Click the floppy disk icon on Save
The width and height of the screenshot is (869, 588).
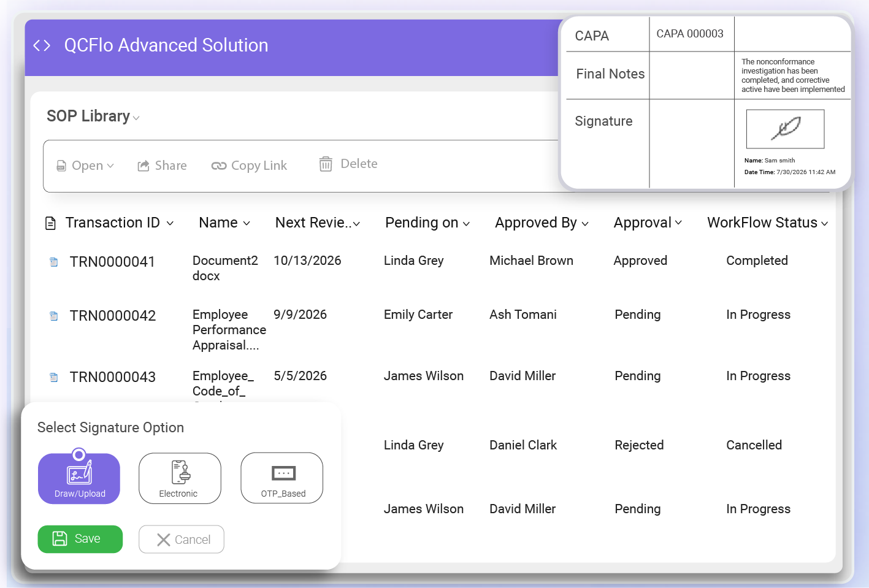(x=60, y=539)
